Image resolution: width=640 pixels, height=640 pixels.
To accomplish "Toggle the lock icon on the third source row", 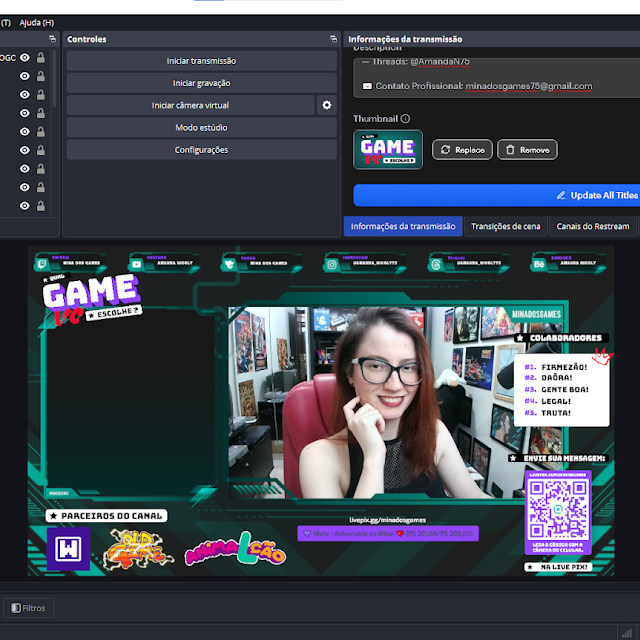I will 41,95.
